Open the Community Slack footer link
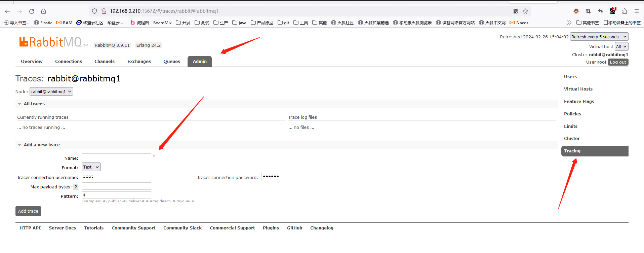 (x=183, y=228)
